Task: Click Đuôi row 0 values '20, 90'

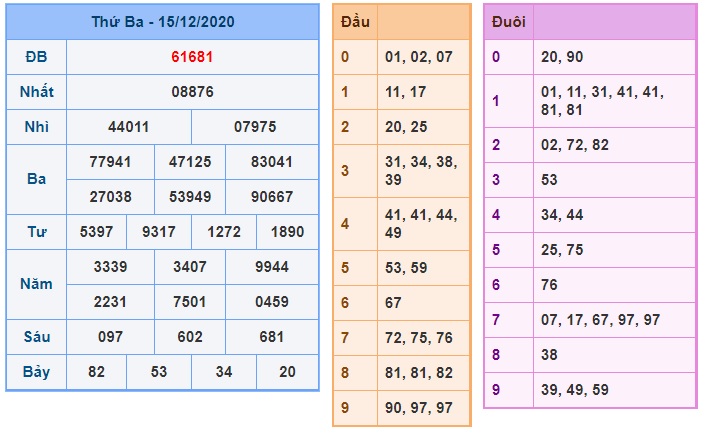Action: [562, 57]
